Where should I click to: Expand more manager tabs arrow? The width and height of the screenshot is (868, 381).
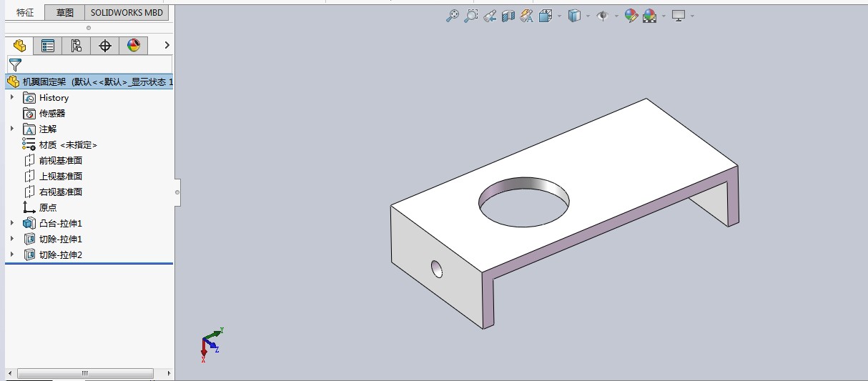coord(167,45)
